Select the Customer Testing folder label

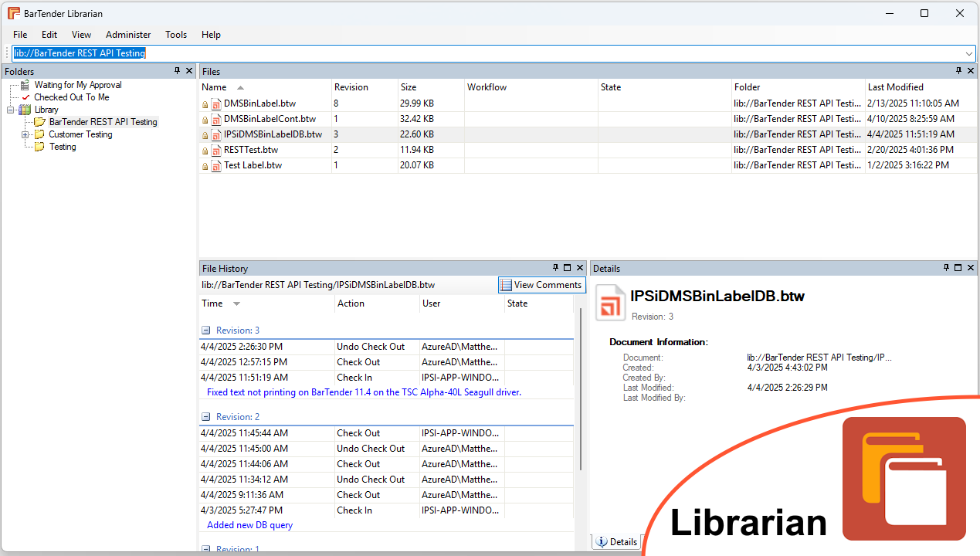pos(80,134)
